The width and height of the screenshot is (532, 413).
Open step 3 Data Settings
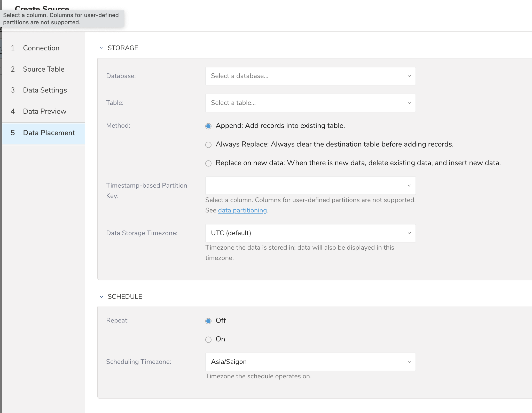pyautogui.click(x=45, y=90)
